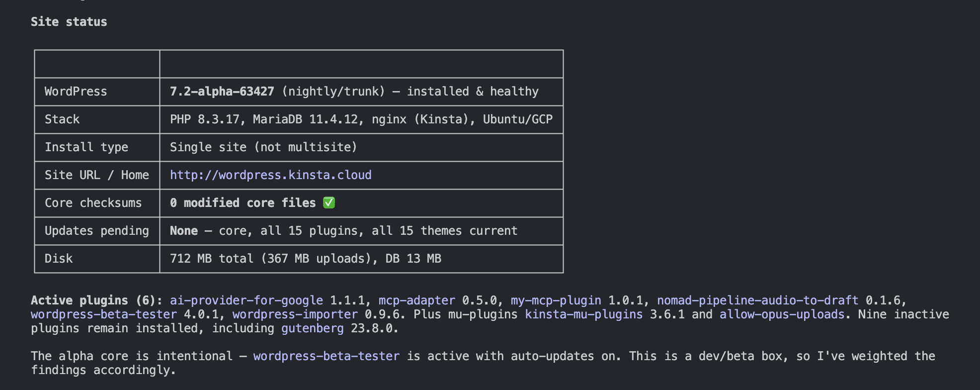Click the Disk row label

[59, 259]
